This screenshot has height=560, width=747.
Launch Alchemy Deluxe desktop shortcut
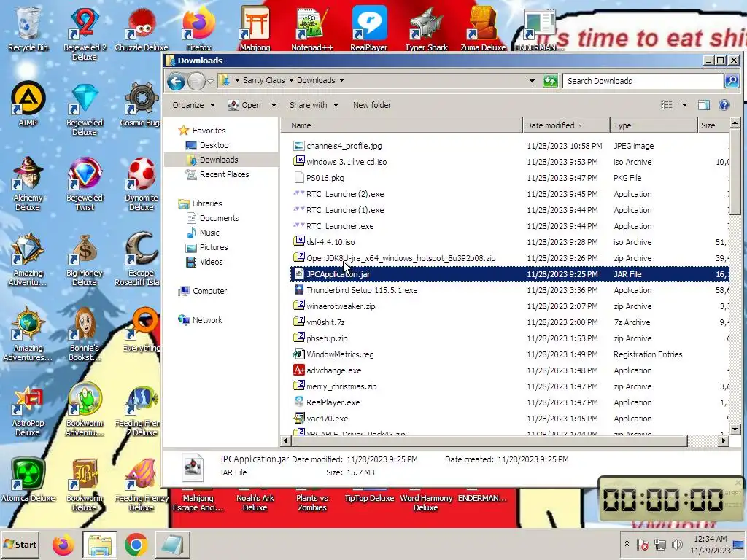pyautogui.click(x=28, y=184)
